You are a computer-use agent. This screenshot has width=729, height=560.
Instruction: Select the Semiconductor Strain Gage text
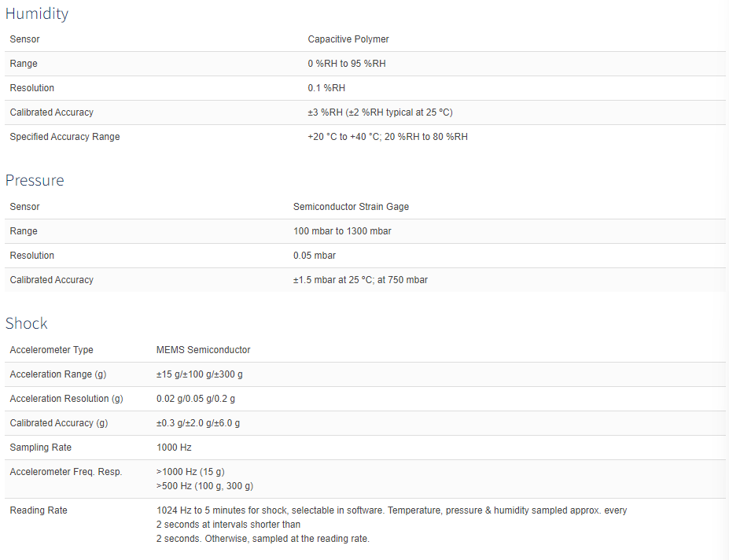pos(351,207)
